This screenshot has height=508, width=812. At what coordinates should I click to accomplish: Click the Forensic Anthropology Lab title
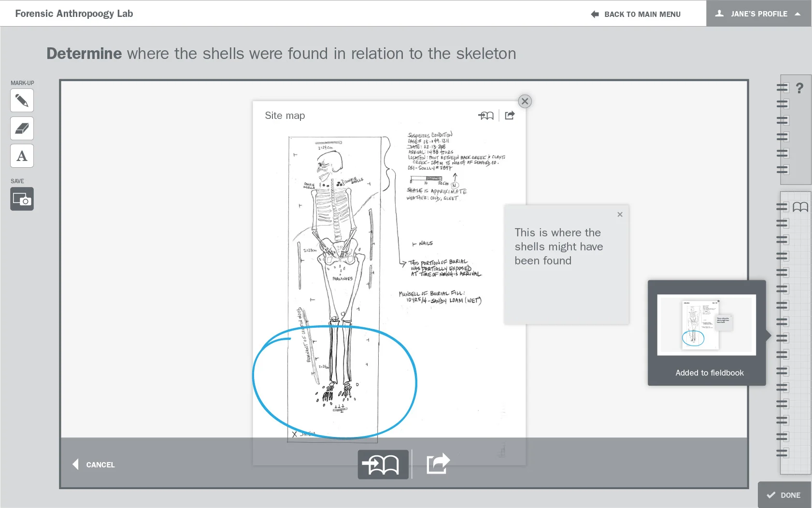click(74, 14)
